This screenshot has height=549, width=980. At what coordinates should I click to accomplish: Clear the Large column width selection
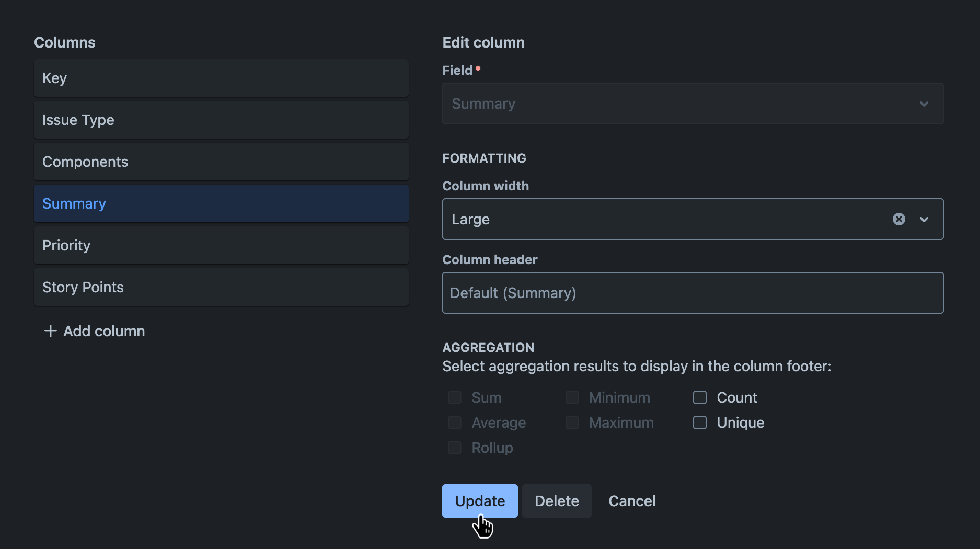coord(898,219)
